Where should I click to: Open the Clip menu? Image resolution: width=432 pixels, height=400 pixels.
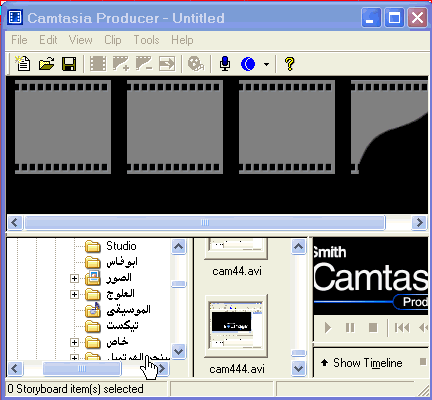coord(113,40)
